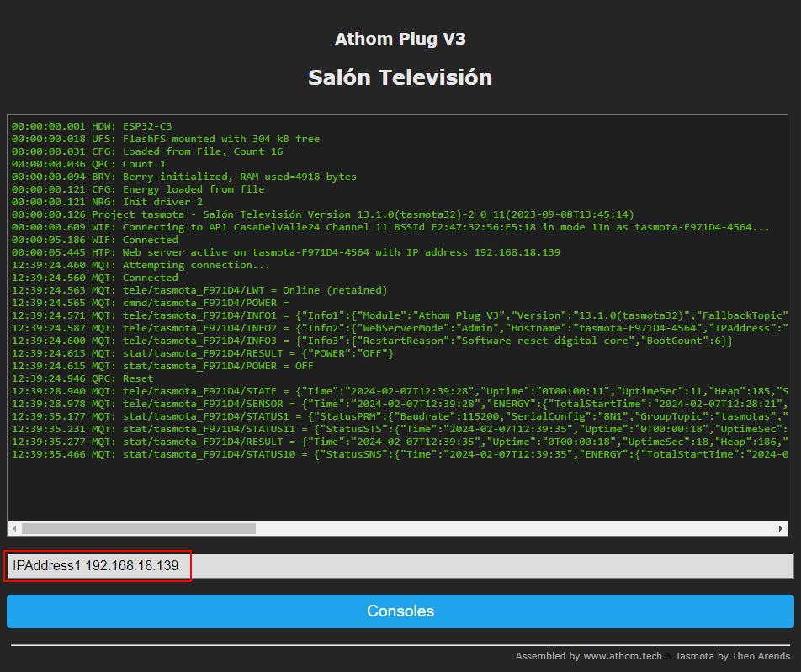Open the www.athom.tech link in the footer
This screenshot has height=672, width=801.
tap(622, 656)
